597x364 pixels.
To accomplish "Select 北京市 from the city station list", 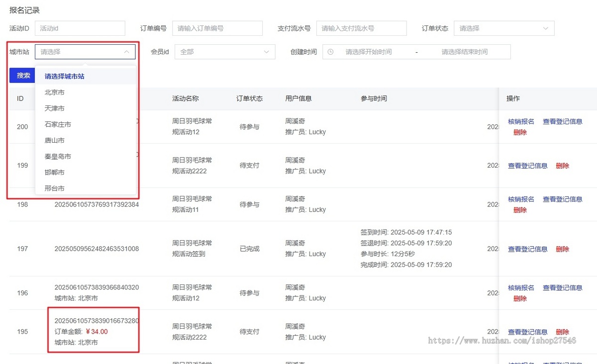I will (x=53, y=92).
